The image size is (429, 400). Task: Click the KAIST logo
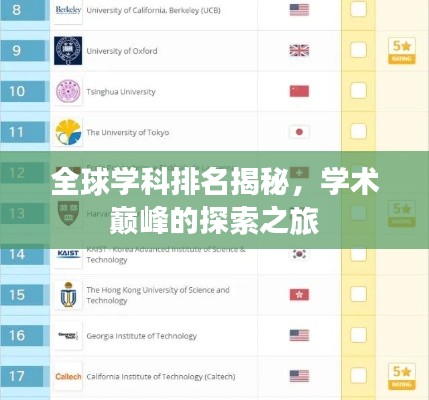tap(68, 254)
